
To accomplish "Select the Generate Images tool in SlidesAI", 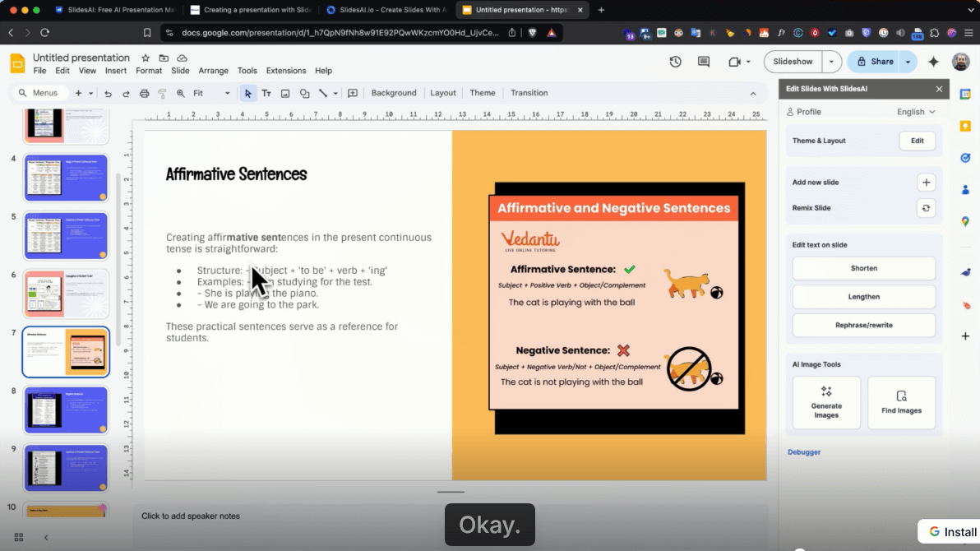I will click(x=826, y=402).
